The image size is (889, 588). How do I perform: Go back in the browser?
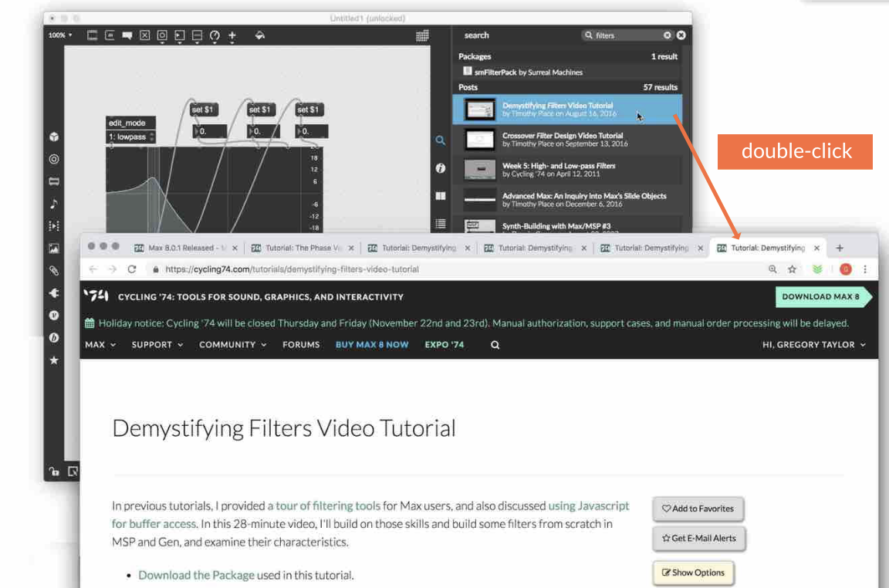pyautogui.click(x=93, y=269)
